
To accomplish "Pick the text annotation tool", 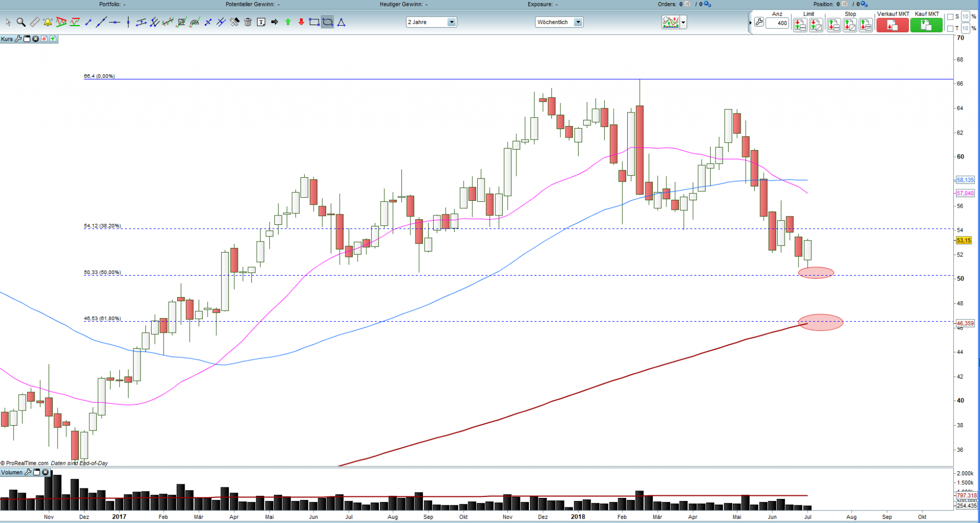I will (x=261, y=22).
